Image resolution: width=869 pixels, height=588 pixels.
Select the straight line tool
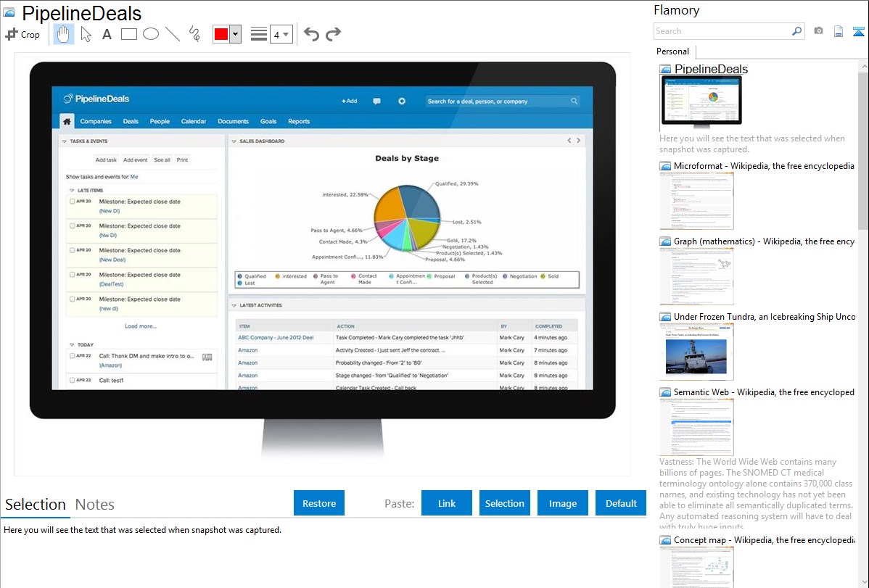click(173, 34)
